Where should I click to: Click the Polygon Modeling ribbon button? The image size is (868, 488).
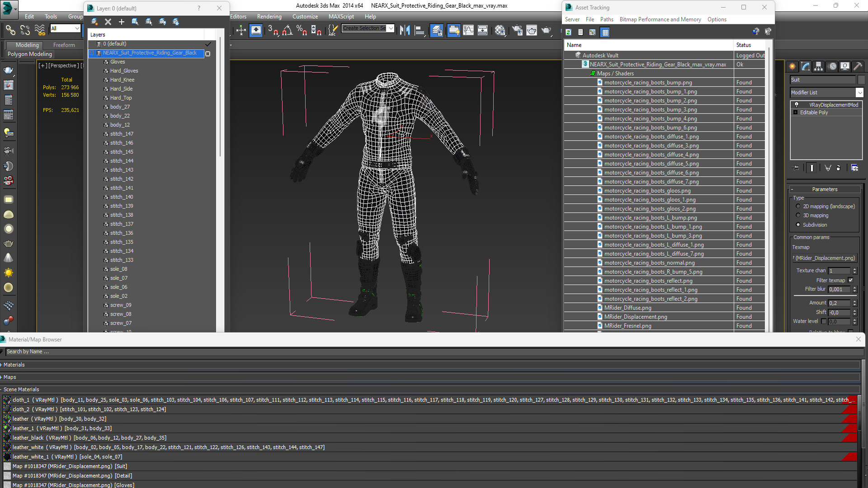tap(30, 54)
